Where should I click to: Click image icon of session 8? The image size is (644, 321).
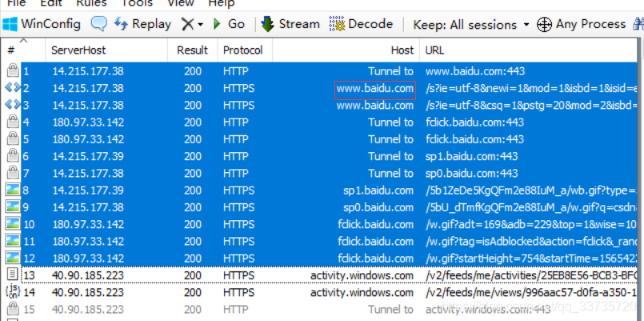tap(13, 190)
